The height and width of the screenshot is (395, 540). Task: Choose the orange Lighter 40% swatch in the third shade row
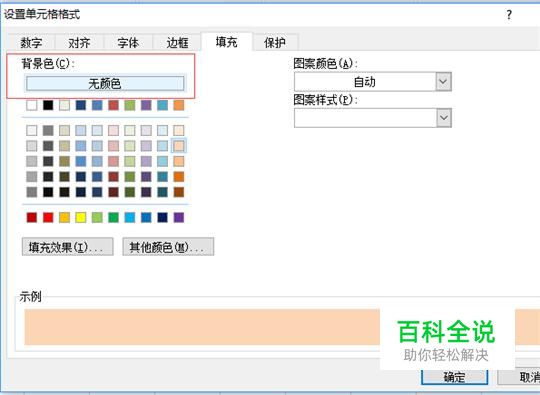coord(179,161)
